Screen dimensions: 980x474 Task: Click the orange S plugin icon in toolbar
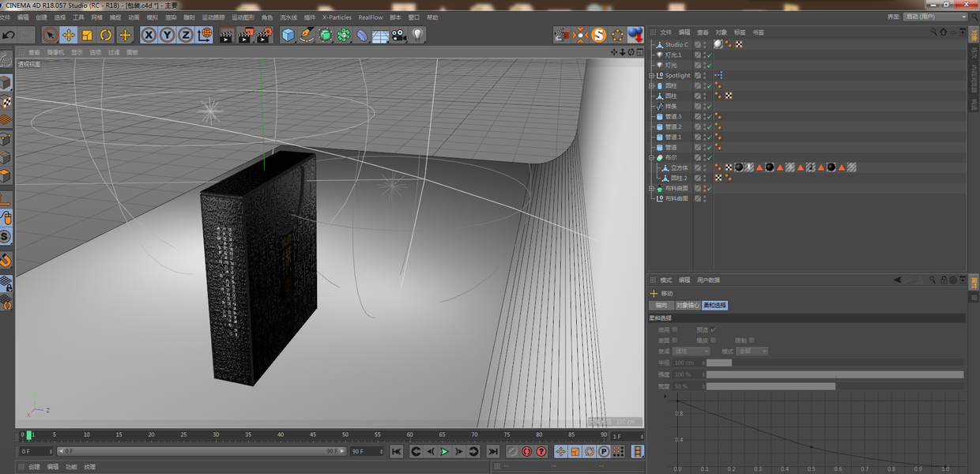pyautogui.click(x=599, y=35)
